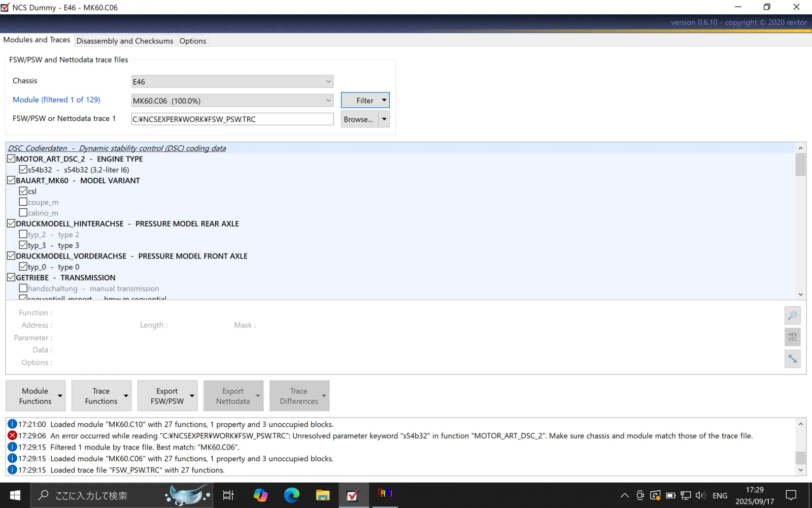This screenshot has height=508, width=812.
Task: Click the Browse... button
Action: (x=359, y=119)
